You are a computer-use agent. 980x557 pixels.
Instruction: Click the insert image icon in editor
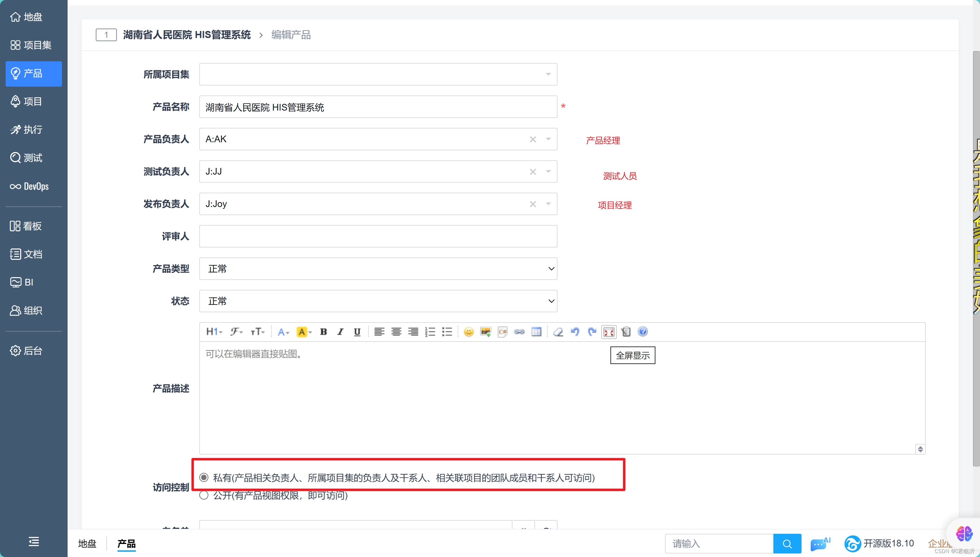tap(485, 332)
